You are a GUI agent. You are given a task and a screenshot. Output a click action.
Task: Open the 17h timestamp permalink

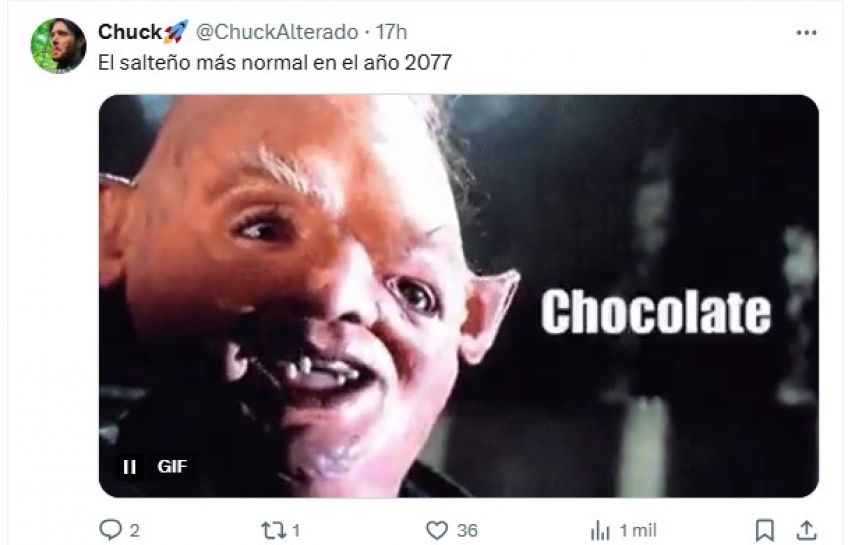click(391, 32)
